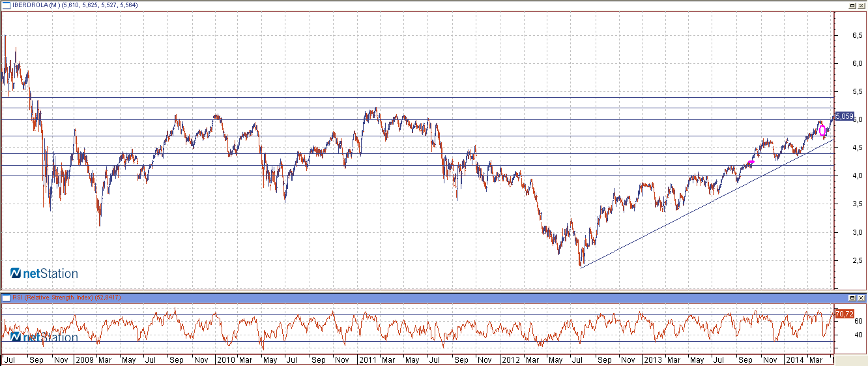Open the IBERDROLA chart window menu icon

pyautogui.click(x=6, y=5)
